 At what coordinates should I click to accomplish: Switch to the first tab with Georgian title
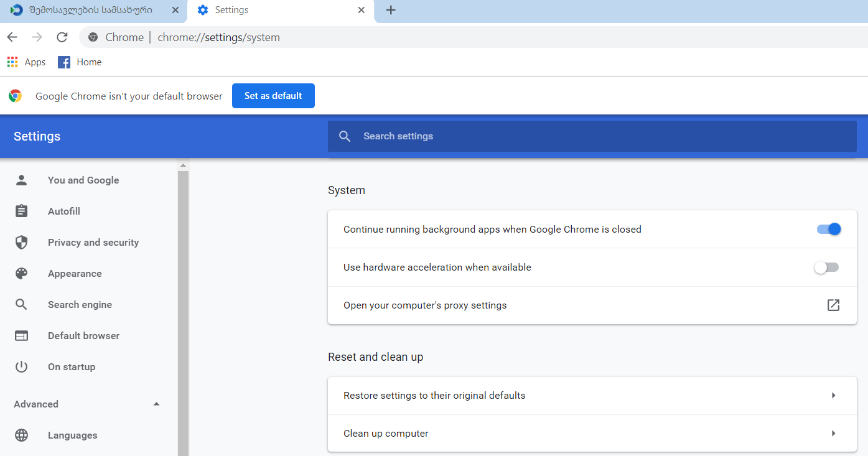pyautogui.click(x=93, y=11)
